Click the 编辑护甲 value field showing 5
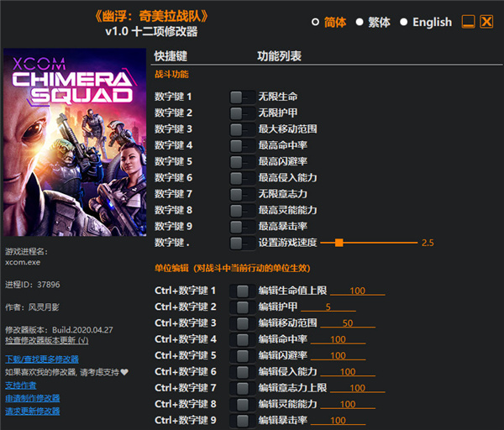504x430 pixels. 328,307
